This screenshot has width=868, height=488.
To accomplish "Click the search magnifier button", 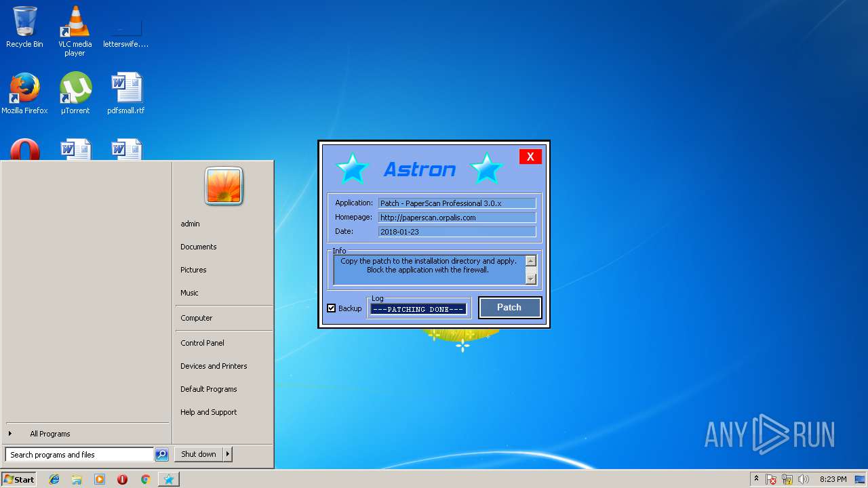I will (x=161, y=455).
